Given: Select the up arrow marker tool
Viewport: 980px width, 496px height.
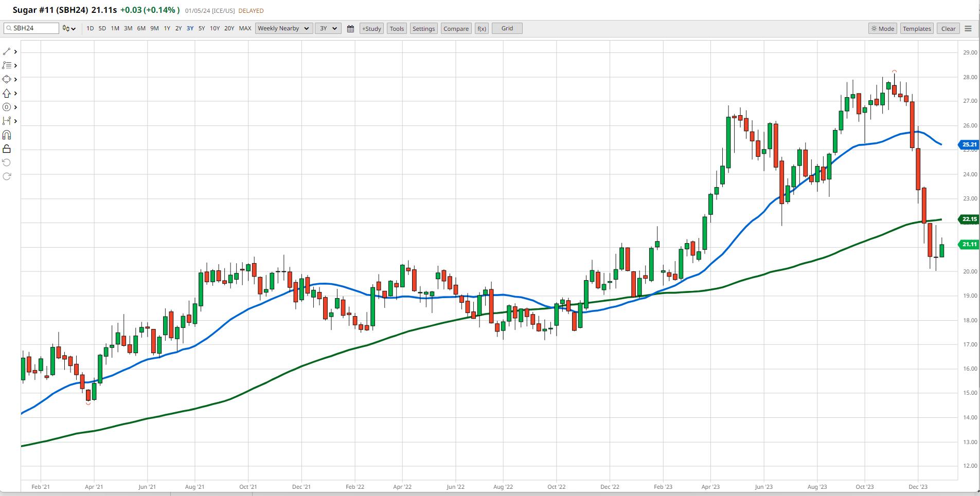Looking at the screenshot, I should 7,94.
